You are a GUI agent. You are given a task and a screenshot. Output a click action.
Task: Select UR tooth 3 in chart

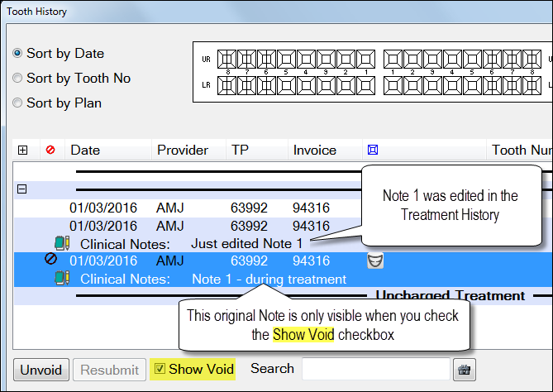326,59
